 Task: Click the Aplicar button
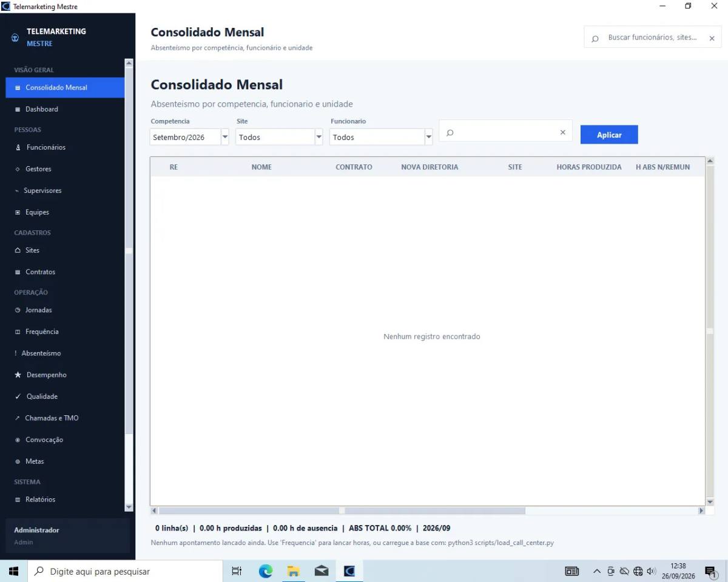(x=609, y=135)
